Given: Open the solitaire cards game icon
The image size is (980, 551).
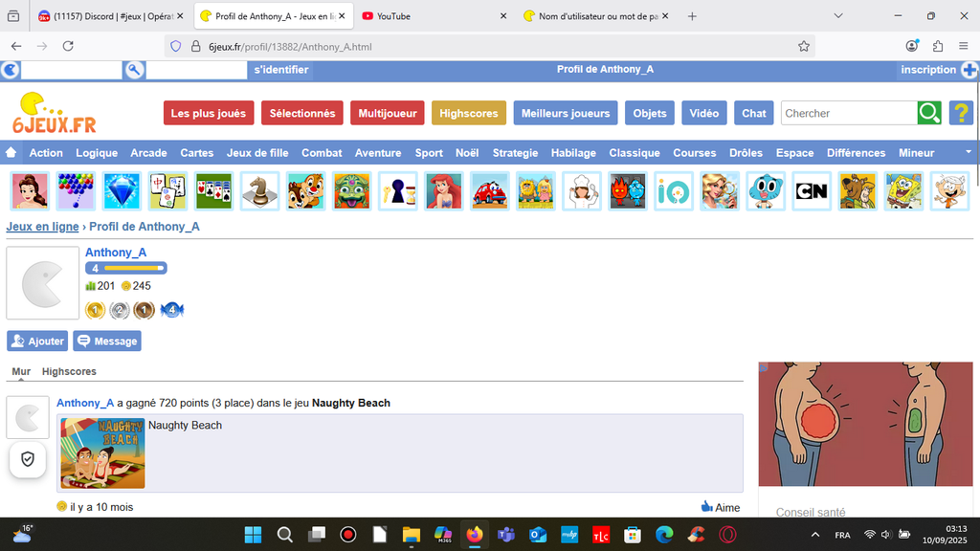Looking at the screenshot, I should pos(213,191).
